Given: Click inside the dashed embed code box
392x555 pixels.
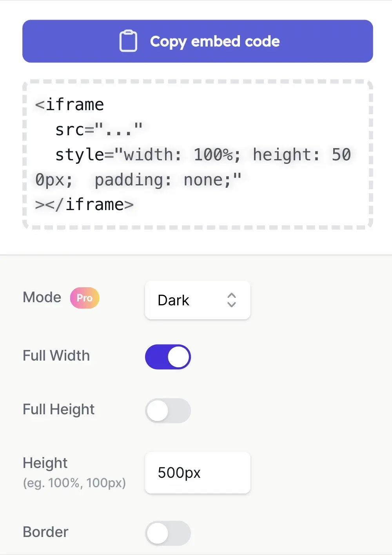Looking at the screenshot, I should click(x=198, y=154).
